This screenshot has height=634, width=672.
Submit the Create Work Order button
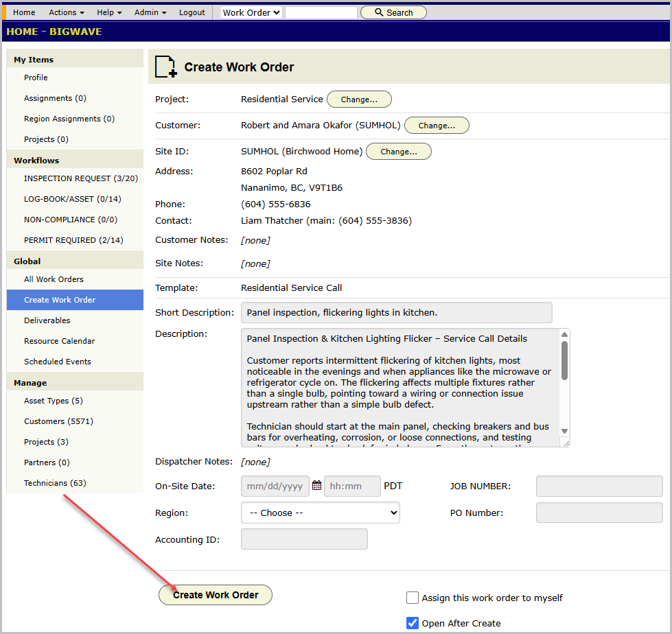tap(215, 595)
